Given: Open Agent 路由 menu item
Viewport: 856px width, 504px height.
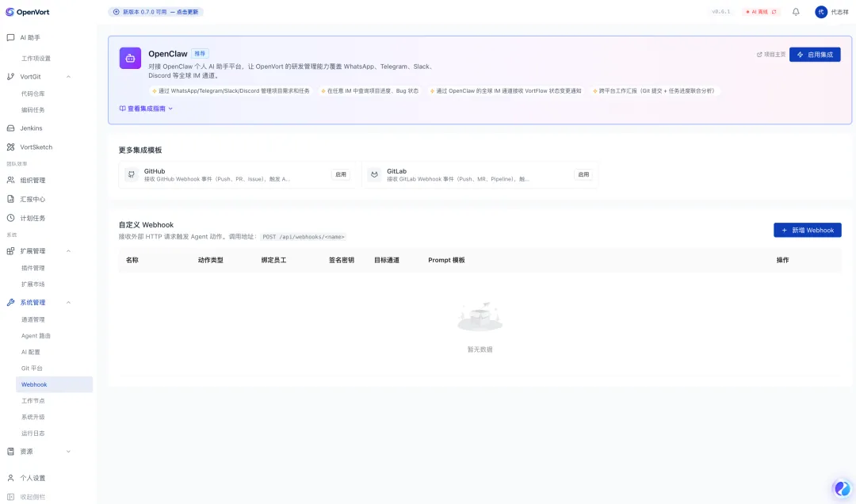Looking at the screenshot, I should pos(36,336).
